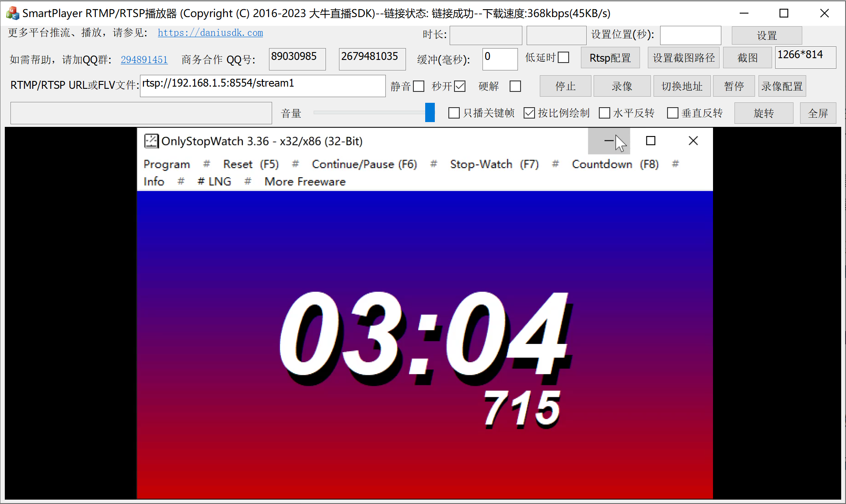Screen dimensions: 846x504
Task: Click the 音量 volume slider handle
Action: point(430,112)
